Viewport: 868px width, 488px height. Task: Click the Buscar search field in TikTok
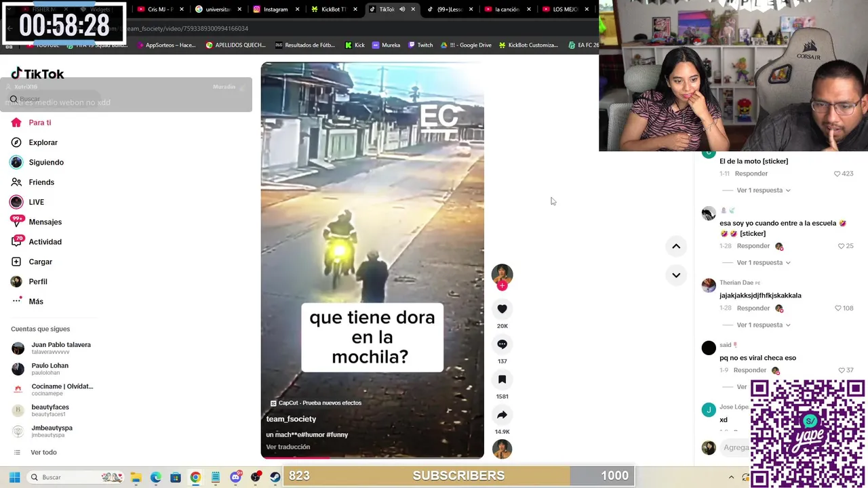coord(54,99)
